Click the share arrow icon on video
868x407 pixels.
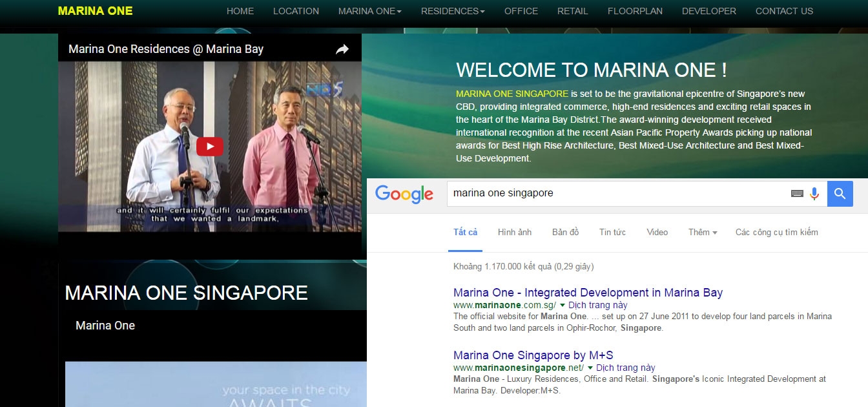click(342, 49)
